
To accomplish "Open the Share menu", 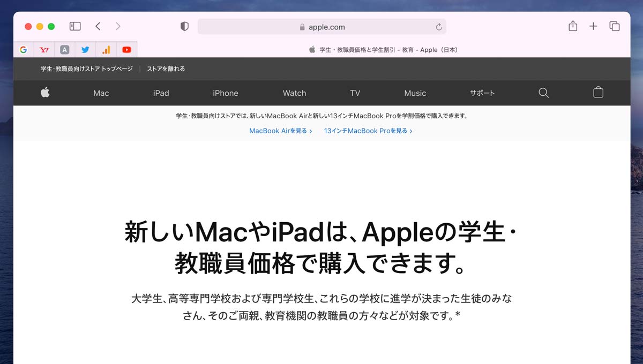I will tap(573, 26).
